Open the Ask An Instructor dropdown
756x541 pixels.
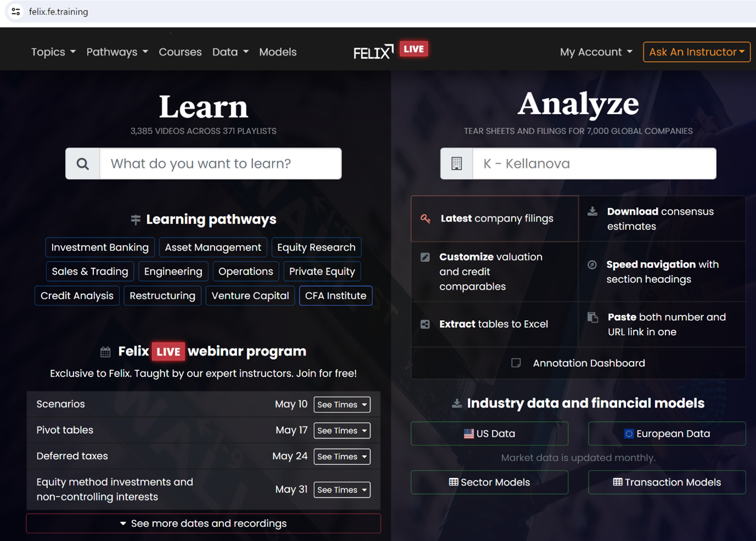tap(696, 52)
